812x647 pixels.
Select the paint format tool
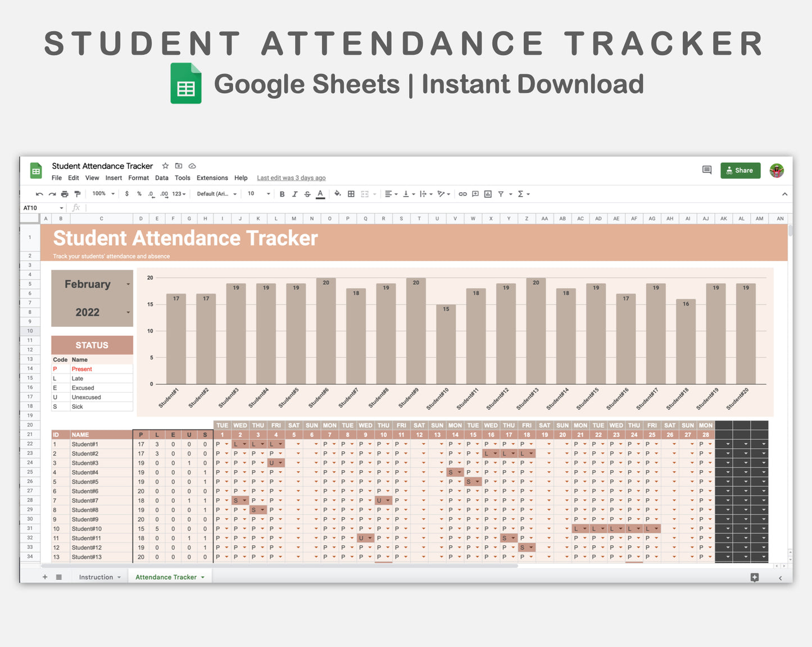click(x=78, y=194)
